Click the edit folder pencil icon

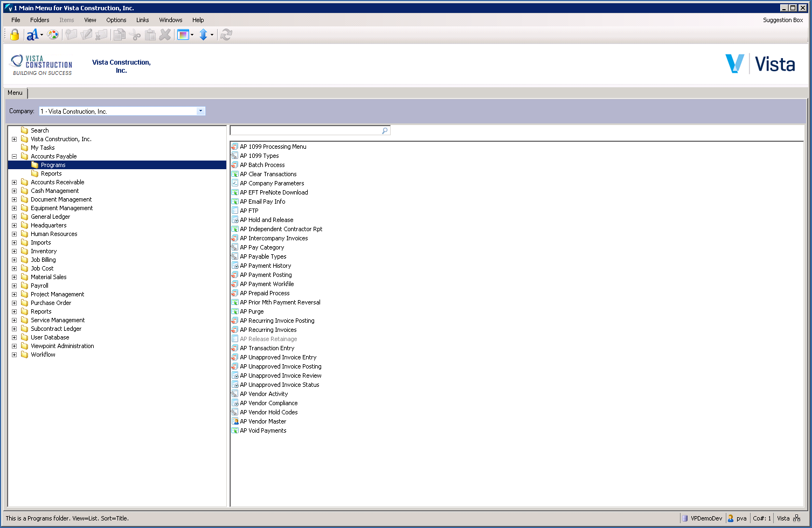86,35
